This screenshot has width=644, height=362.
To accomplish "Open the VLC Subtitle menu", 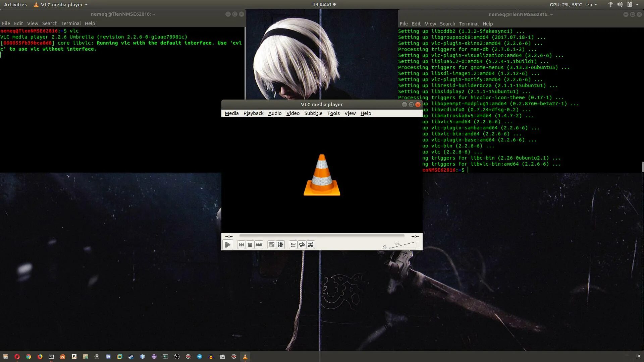I will point(313,113).
